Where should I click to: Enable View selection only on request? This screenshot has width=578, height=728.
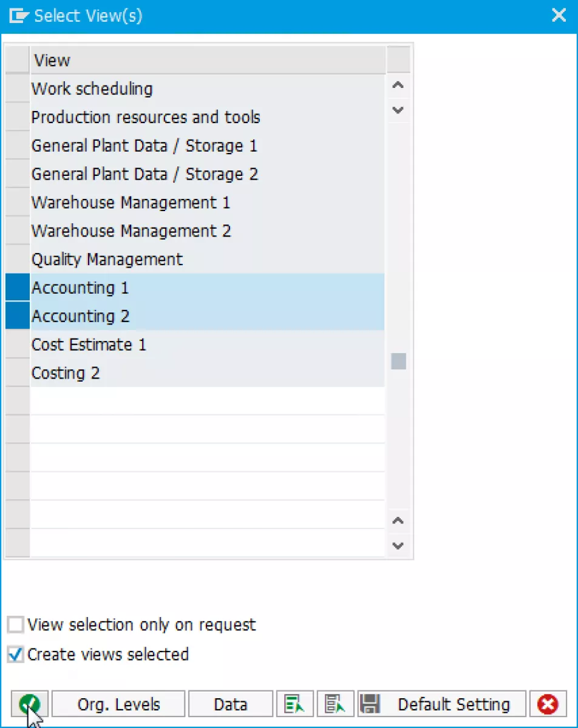[15, 625]
